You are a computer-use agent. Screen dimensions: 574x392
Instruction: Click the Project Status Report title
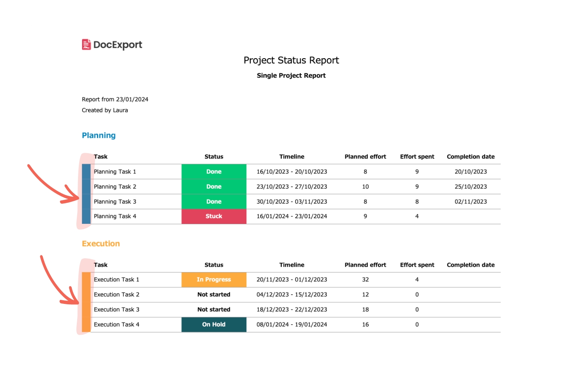(291, 60)
